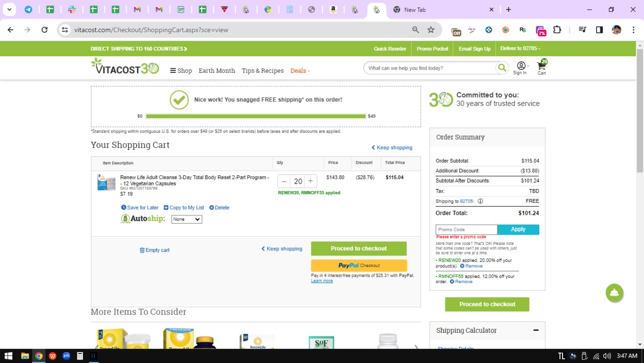This screenshot has height=363, width=644.
Task: Expand the Deals menu
Action: click(300, 71)
